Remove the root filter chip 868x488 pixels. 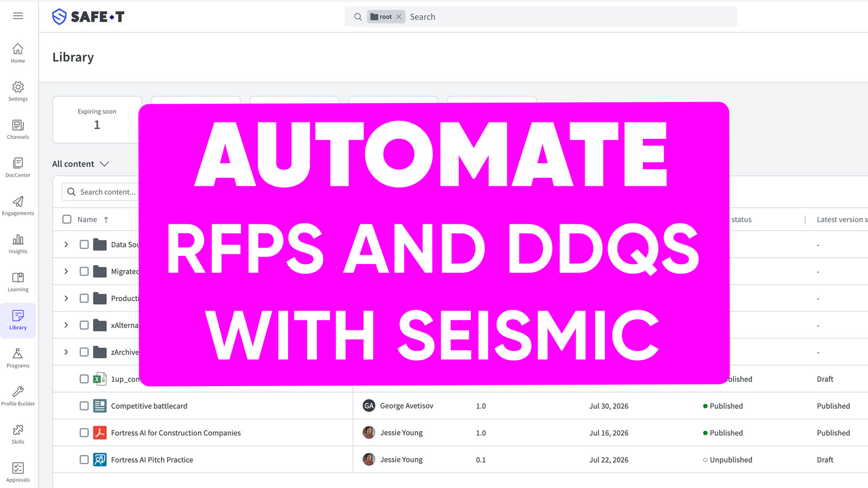pos(399,17)
